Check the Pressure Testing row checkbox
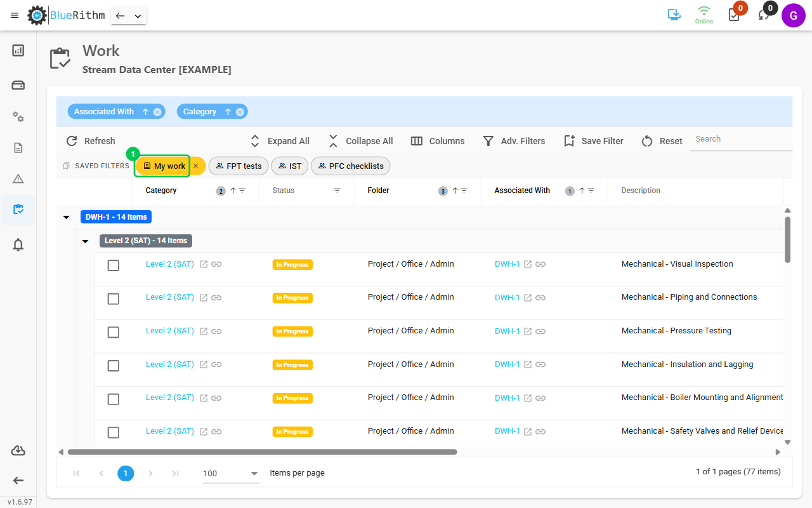The width and height of the screenshot is (812, 508). (114, 332)
